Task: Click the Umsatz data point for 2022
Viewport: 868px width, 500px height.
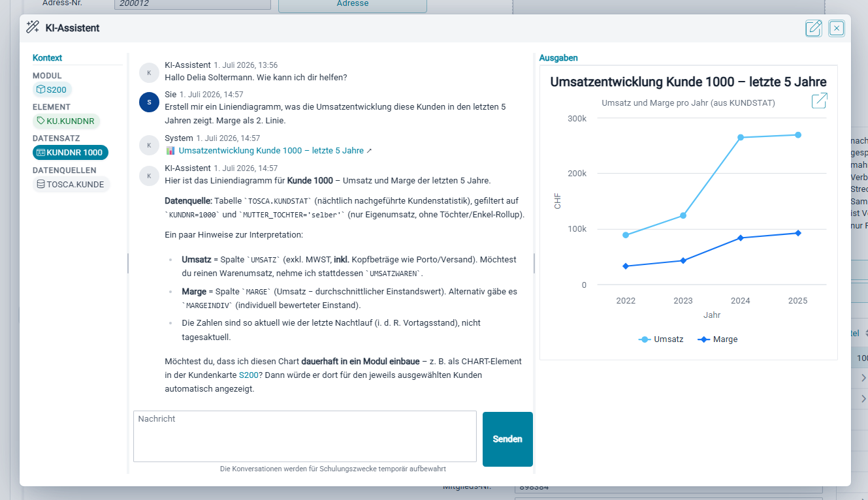Action: point(626,235)
